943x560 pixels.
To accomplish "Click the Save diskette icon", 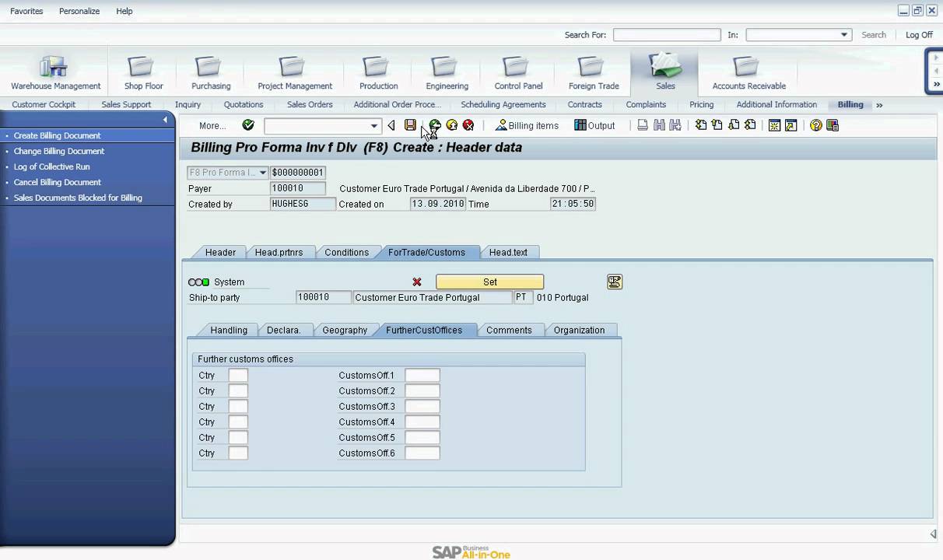I will (x=410, y=125).
